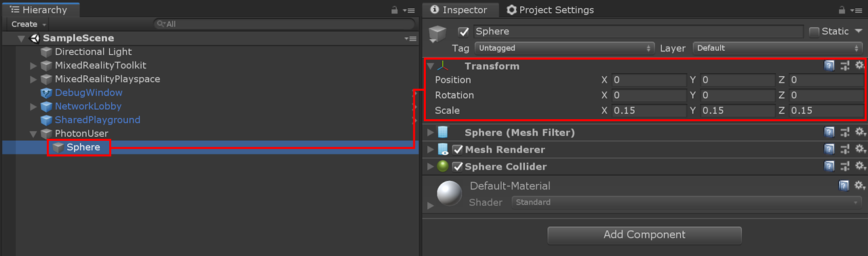Click the Add Component button
Image resolution: width=868 pixels, height=256 pixels.
click(x=644, y=235)
